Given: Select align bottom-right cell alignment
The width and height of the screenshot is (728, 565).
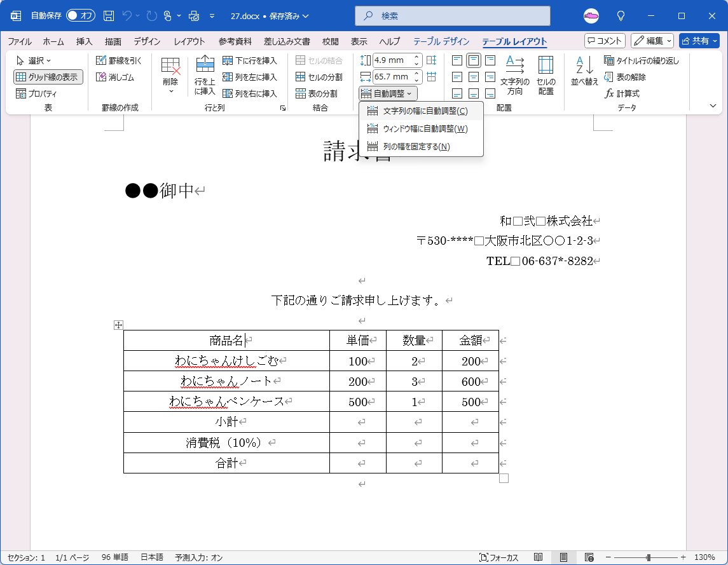Looking at the screenshot, I should point(490,94).
